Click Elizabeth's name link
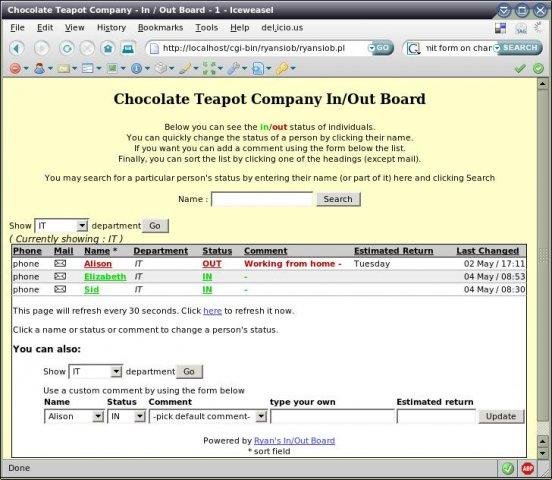The height and width of the screenshot is (480, 552). (x=105, y=277)
